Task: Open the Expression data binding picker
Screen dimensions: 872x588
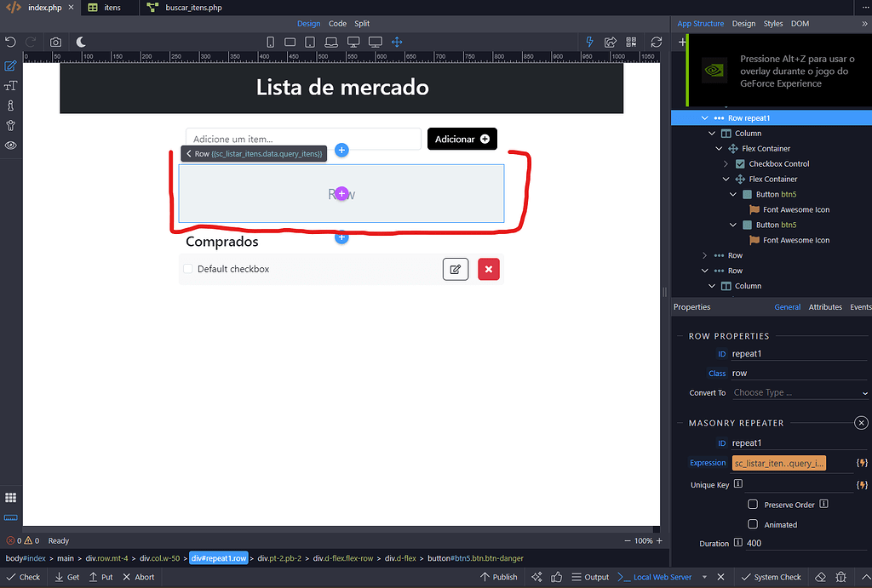Action: [x=862, y=463]
